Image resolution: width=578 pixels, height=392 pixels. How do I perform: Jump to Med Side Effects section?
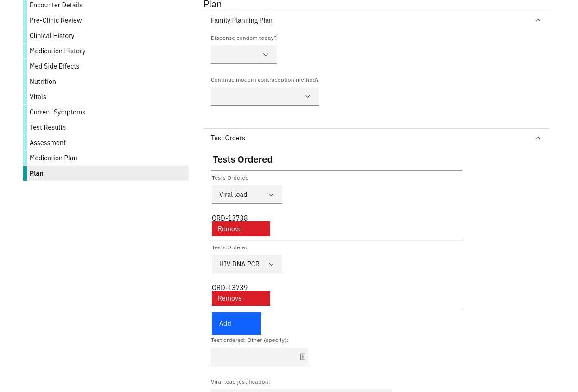pos(106,66)
